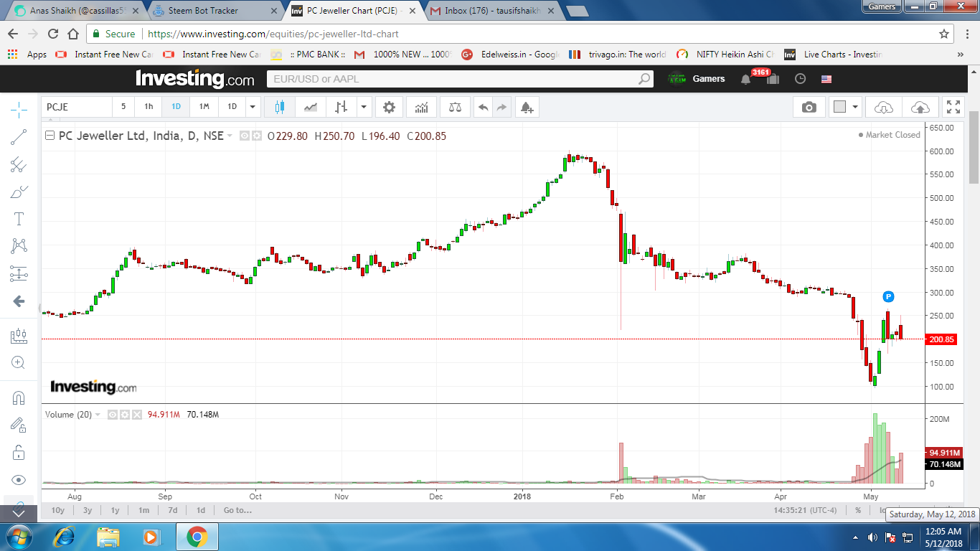Switch to bar chart style
Screen dimensions: 980x551
point(341,107)
